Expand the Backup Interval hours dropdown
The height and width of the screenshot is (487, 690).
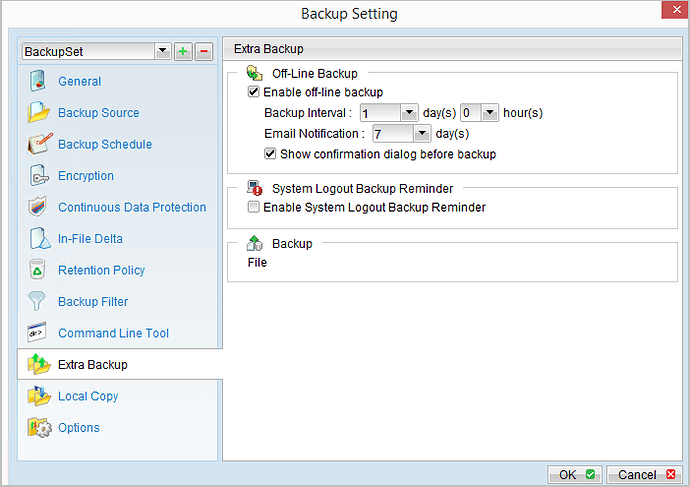[489, 113]
